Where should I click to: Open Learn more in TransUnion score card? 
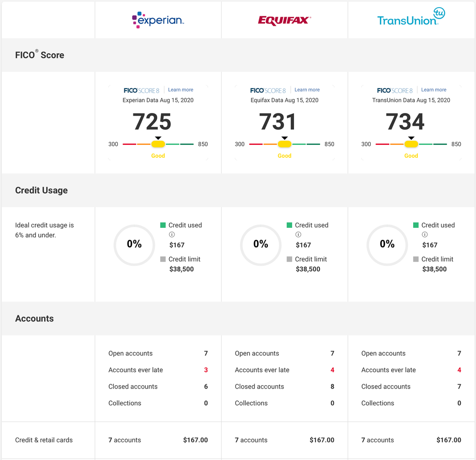click(x=434, y=90)
